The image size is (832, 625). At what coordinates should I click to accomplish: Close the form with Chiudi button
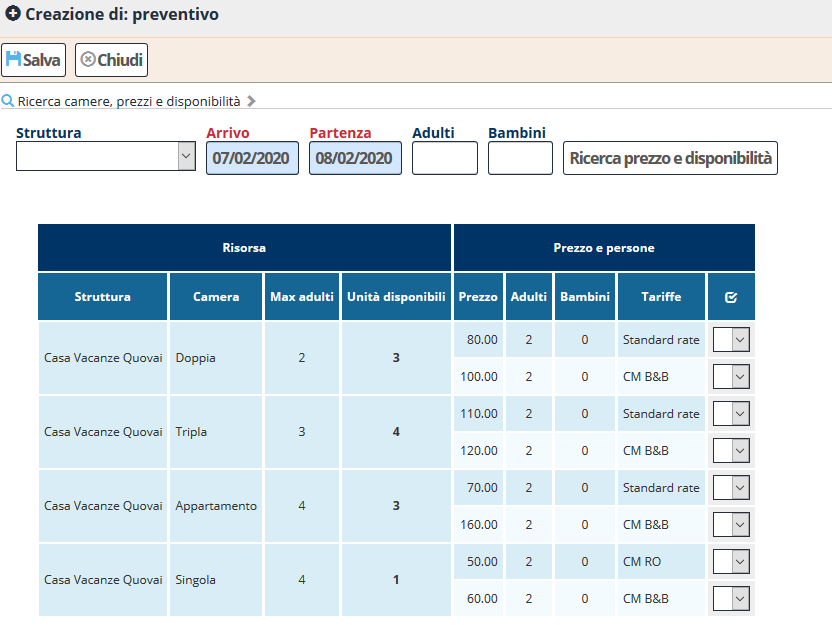[x=111, y=59]
